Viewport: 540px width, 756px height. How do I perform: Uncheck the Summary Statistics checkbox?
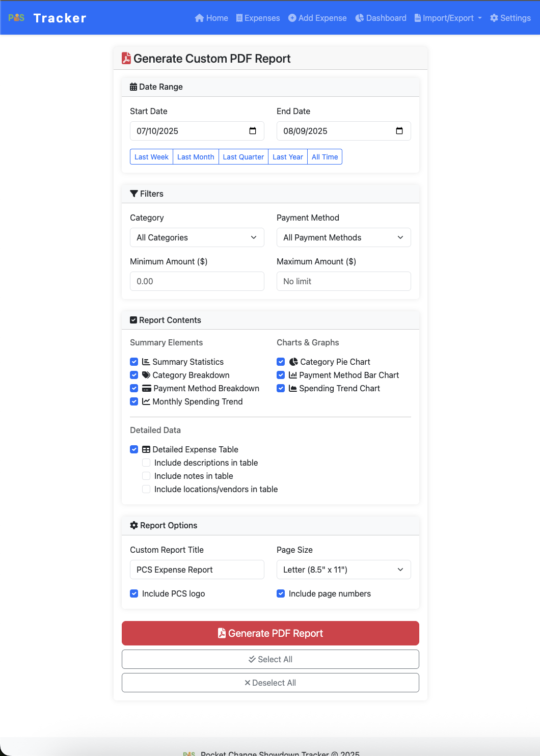(x=134, y=362)
